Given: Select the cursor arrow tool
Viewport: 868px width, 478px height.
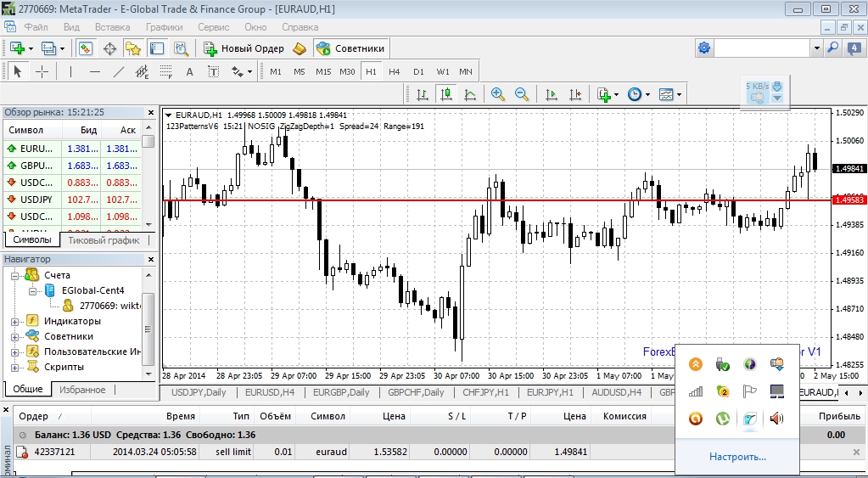Looking at the screenshot, I should (x=17, y=71).
